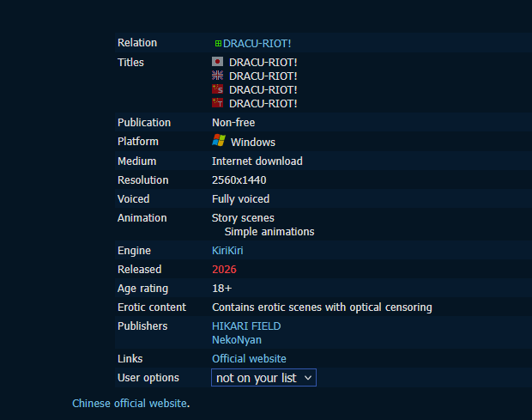Open the NekoNyan publisher link
This screenshot has width=532, height=420.
237,340
